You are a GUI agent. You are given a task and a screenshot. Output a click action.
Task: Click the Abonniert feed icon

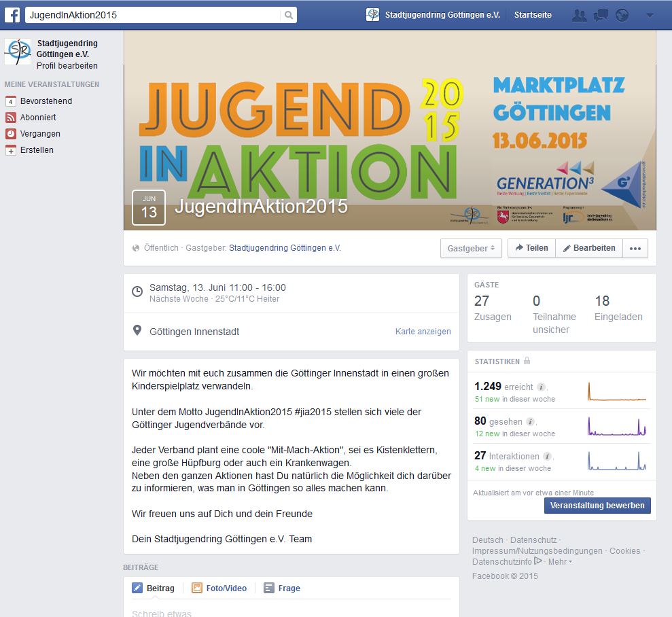(11, 118)
